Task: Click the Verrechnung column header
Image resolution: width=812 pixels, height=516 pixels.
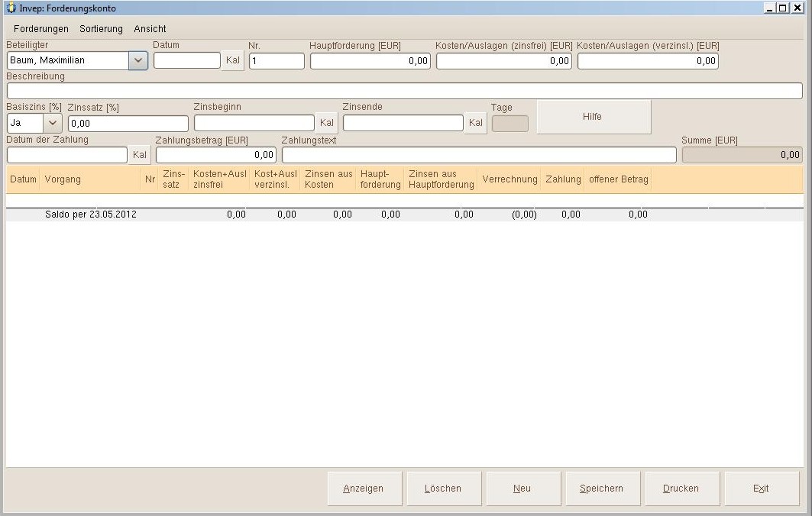Action: click(510, 179)
